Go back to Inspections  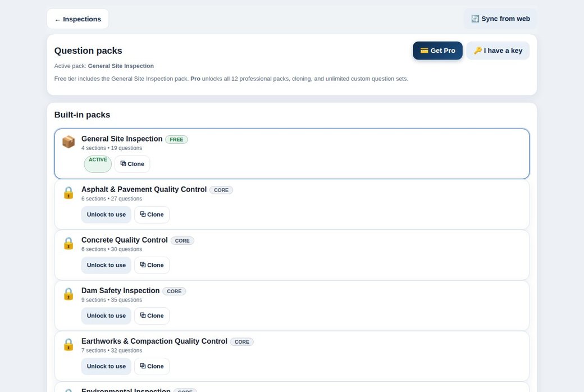[78, 19]
